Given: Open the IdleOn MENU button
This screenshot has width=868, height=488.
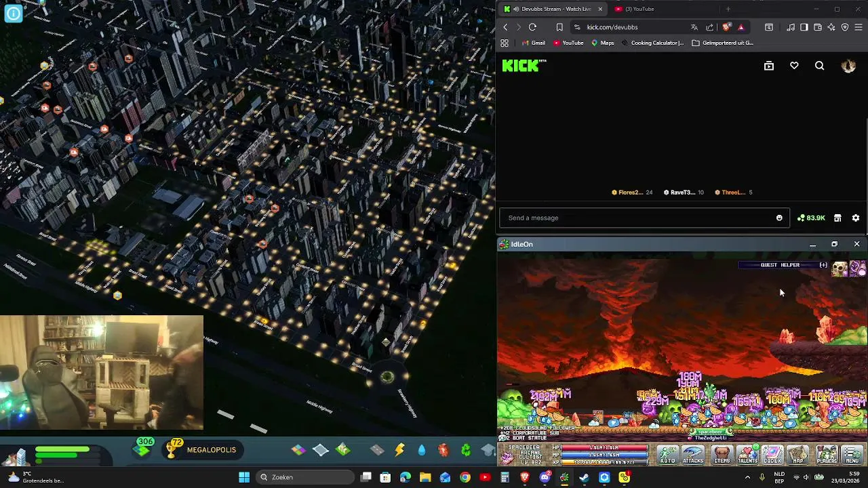Looking at the screenshot, I should point(852,454).
